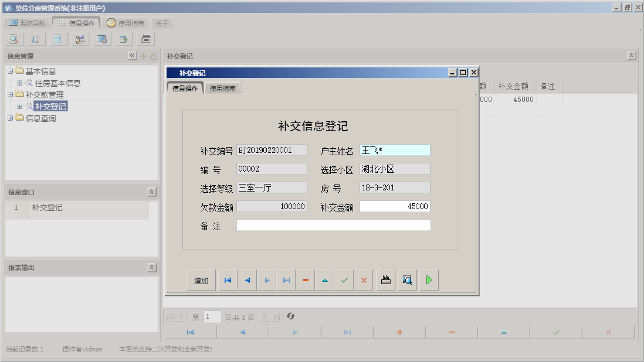644x362 pixels.
Task: Open the report list icon in the toolbar
Action: pyautogui.click(x=35, y=39)
